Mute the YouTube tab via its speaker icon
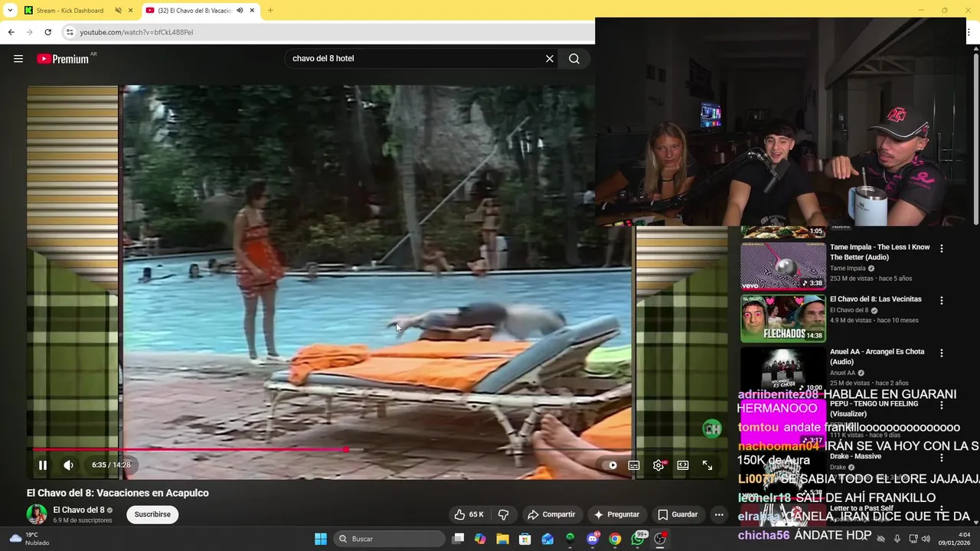The height and width of the screenshot is (551, 980). [x=240, y=11]
